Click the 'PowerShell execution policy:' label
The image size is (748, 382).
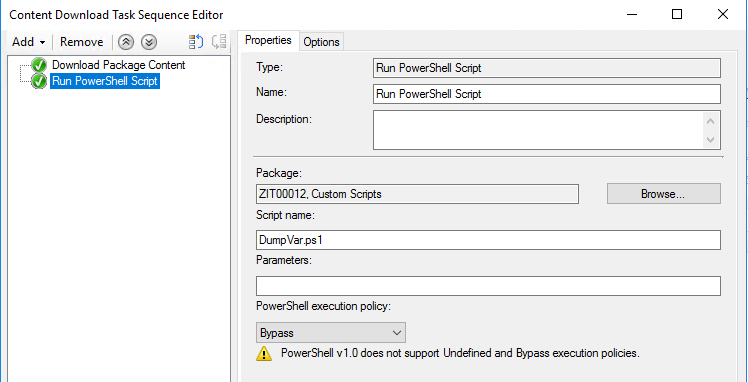tap(323, 306)
